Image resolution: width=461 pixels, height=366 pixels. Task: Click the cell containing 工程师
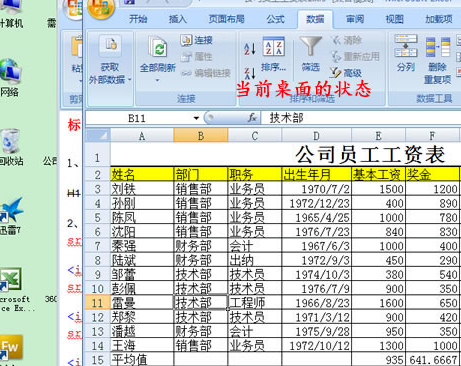coord(255,303)
